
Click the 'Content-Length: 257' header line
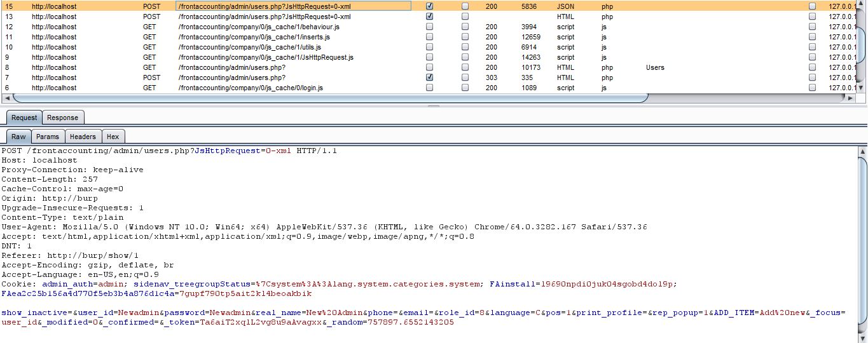50,180
